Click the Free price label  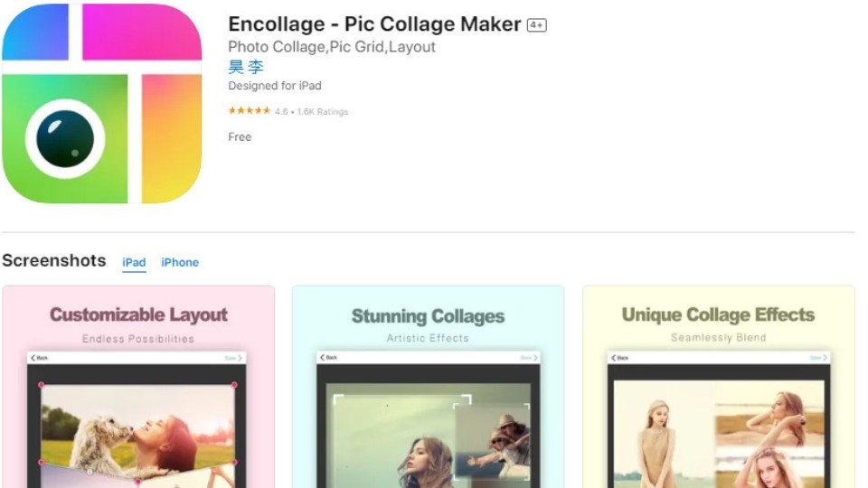coord(240,137)
